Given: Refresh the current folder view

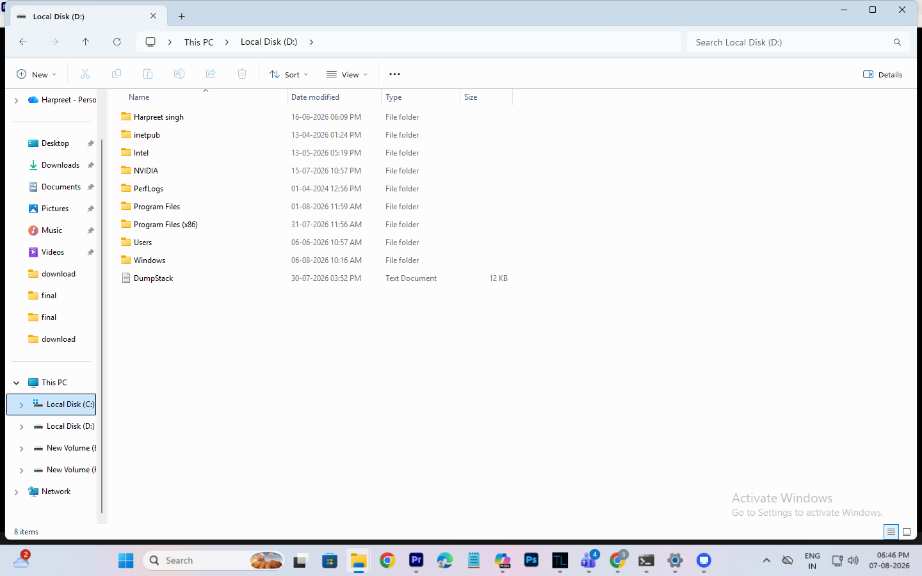Looking at the screenshot, I should click(117, 42).
